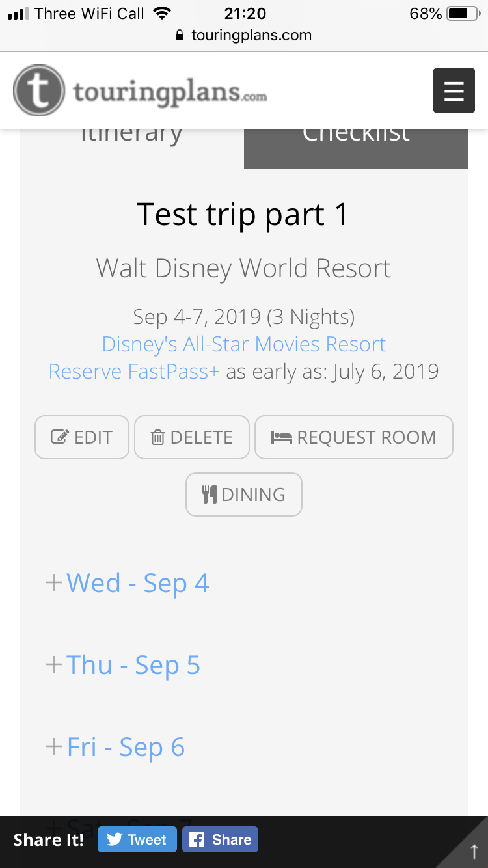Click the REQUEST ROOM button

pos(354,437)
